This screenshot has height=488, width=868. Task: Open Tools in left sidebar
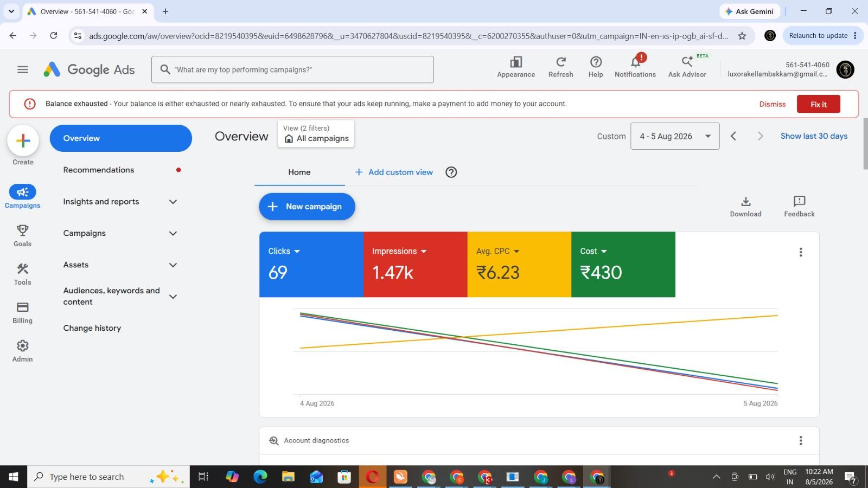pyautogui.click(x=22, y=274)
